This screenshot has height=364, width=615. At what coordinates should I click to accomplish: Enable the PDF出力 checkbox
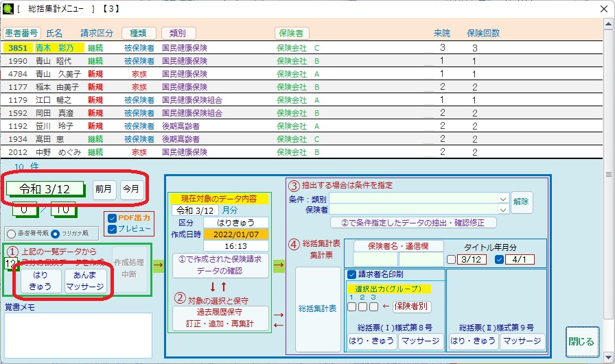coord(112,218)
